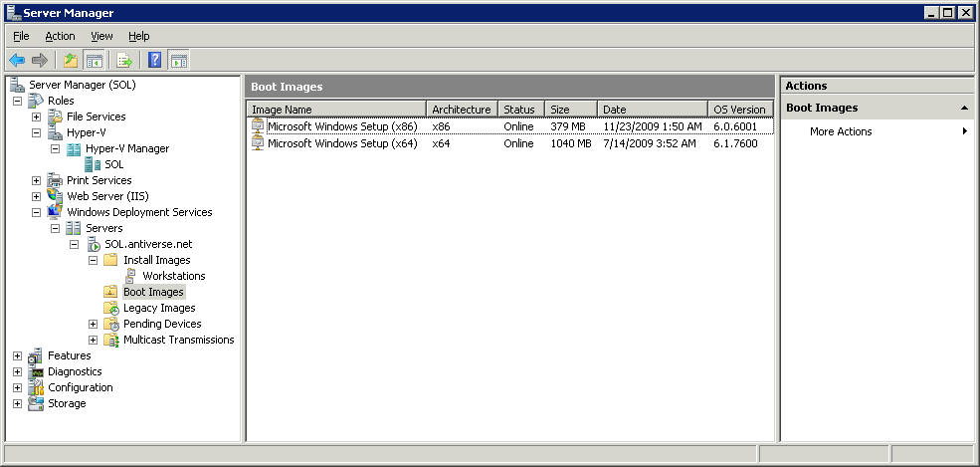Click the x64 boot image row icon
980x467 pixels.
[x=258, y=143]
